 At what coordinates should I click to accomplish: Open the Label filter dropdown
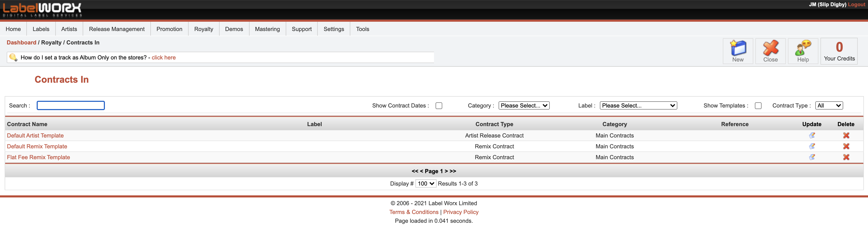[x=638, y=105]
